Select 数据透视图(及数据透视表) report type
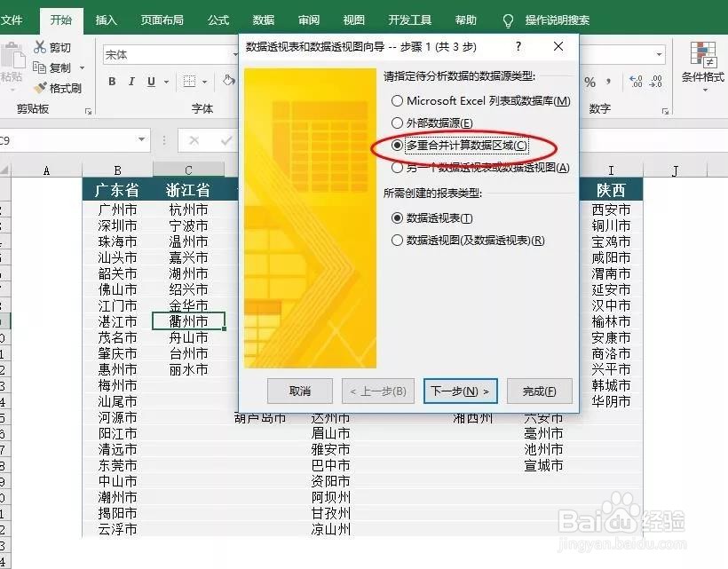Viewport: 728px width, 569px height. tap(468, 240)
